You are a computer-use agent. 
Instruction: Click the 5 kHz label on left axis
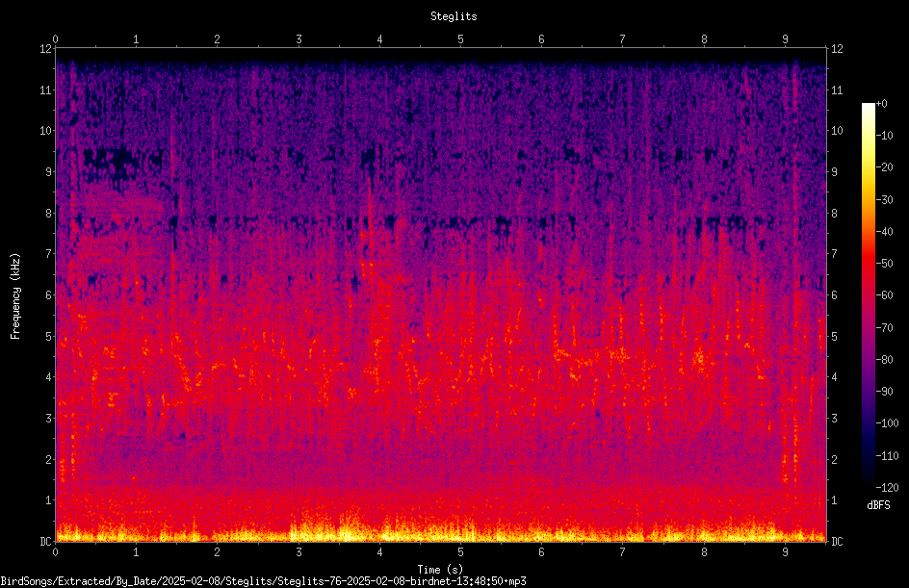(x=49, y=336)
